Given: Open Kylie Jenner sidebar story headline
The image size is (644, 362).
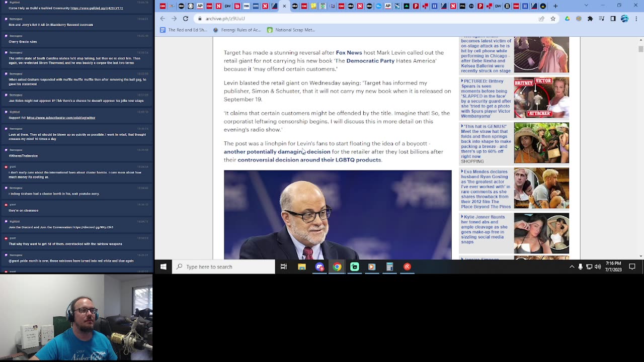Looking at the screenshot, I should 485,229.
